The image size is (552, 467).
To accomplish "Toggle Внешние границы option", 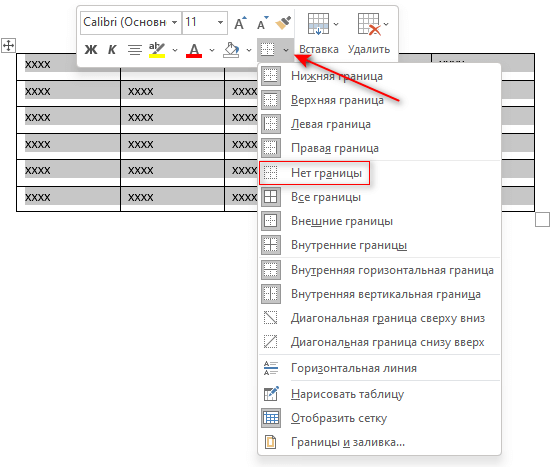I will tap(380, 221).
